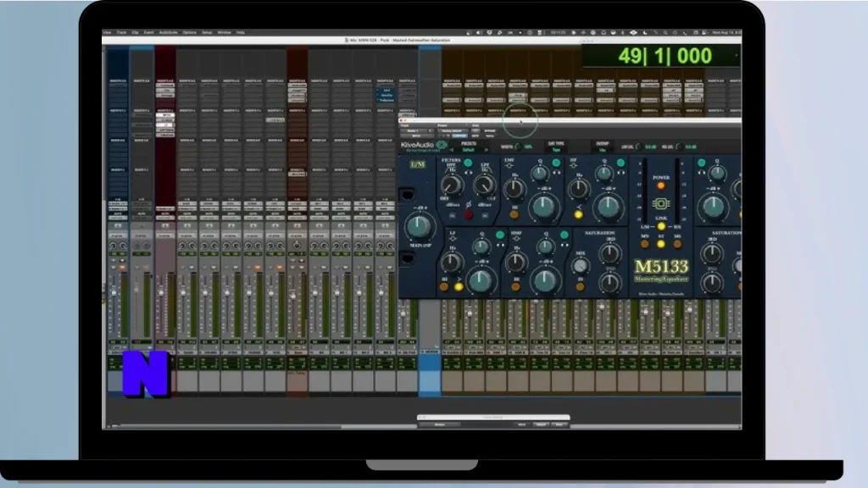Click the HPF frequency knob
Image resolution: width=868 pixels, height=488 pixels.
452,186
